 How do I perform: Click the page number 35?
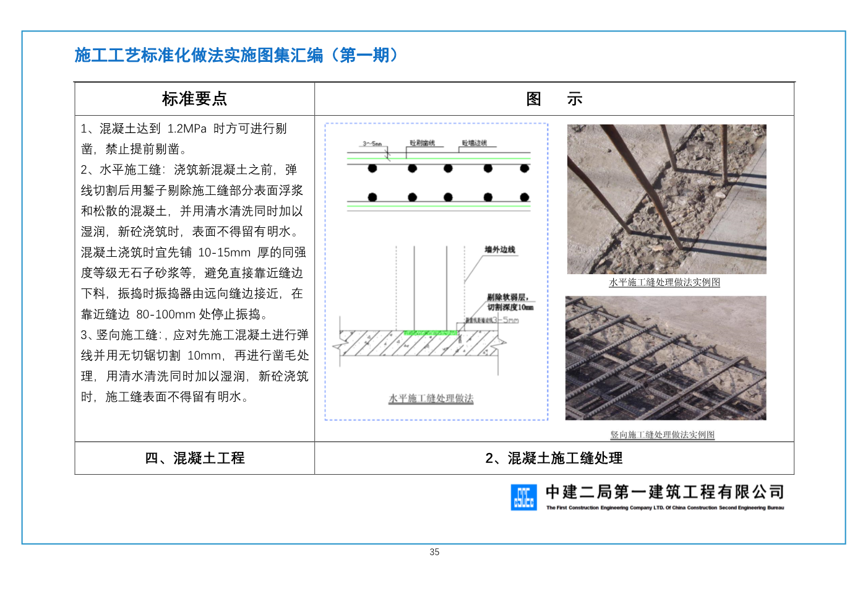pyautogui.click(x=434, y=552)
